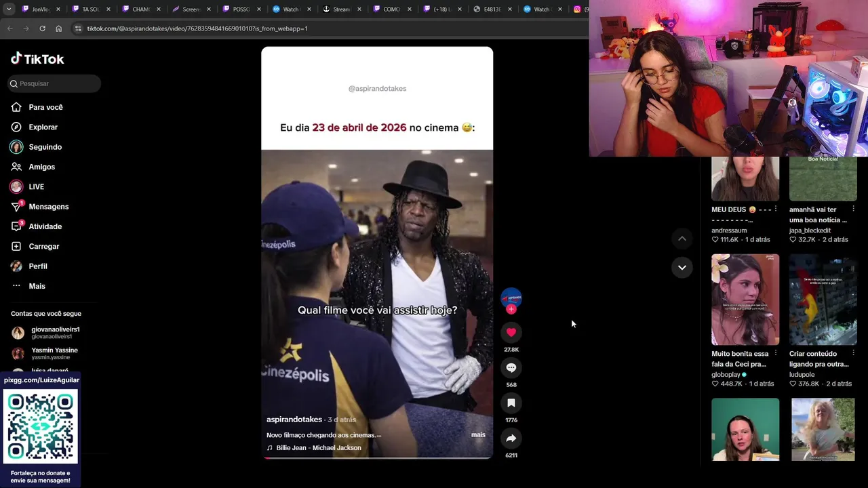Click the video player showing cinema scene

[377, 252]
